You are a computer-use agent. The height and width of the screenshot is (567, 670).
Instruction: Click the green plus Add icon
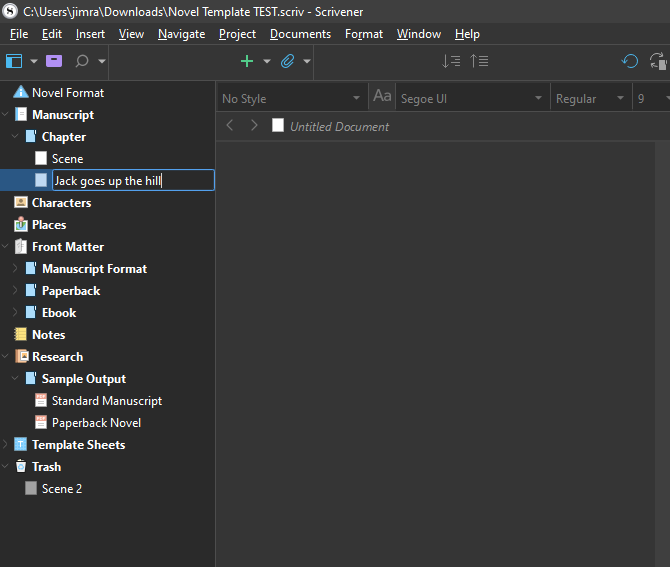247,61
